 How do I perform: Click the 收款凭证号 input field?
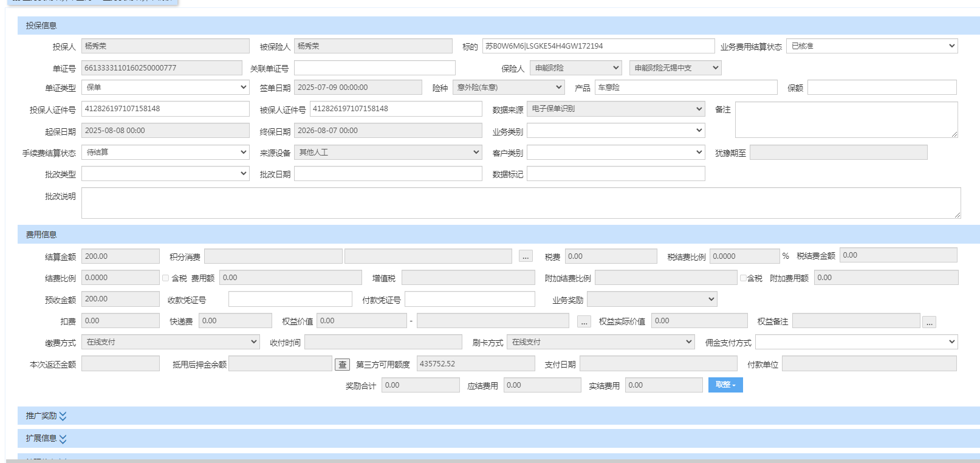pyautogui.click(x=290, y=300)
